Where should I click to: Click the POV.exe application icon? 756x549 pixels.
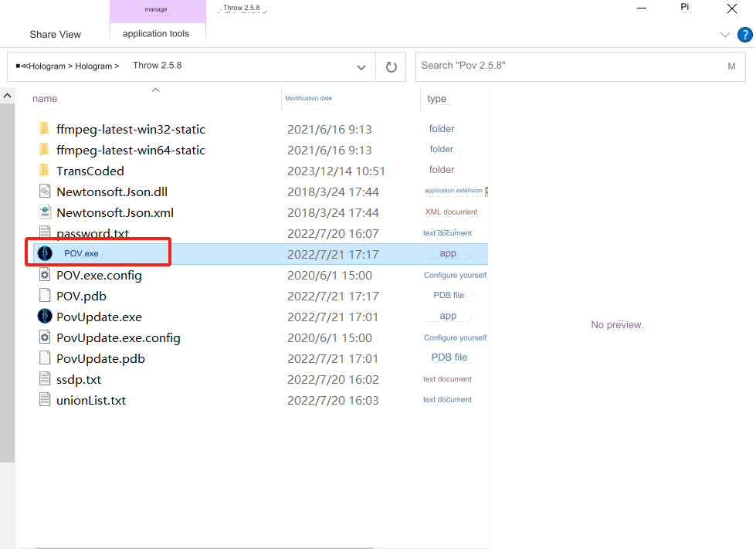[x=45, y=253]
